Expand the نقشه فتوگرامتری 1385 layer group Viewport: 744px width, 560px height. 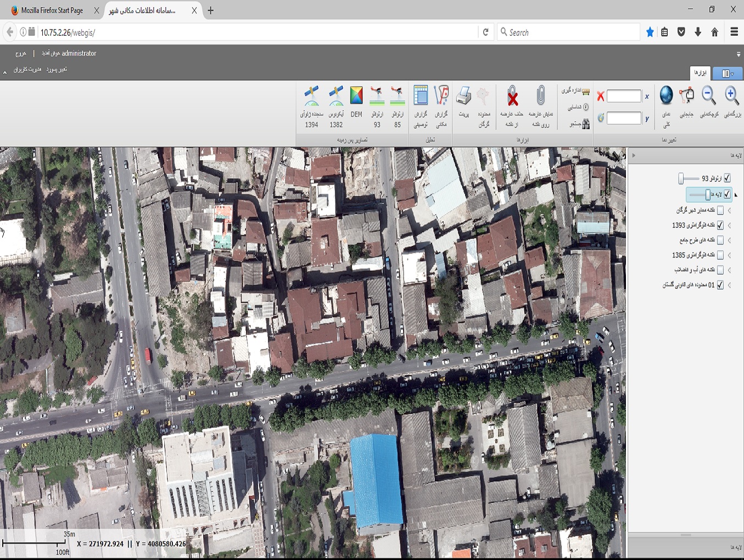click(730, 255)
